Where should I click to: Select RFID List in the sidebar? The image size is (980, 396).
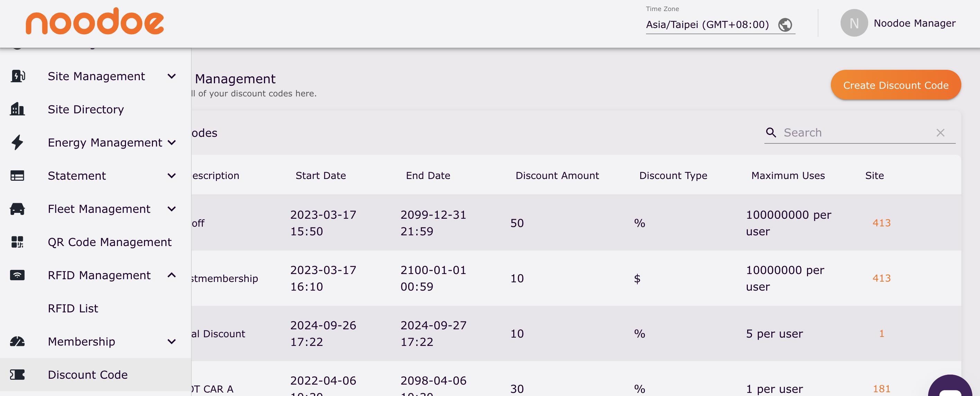[x=73, y=308]
